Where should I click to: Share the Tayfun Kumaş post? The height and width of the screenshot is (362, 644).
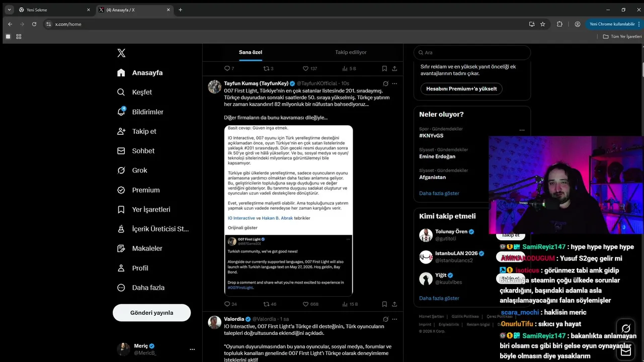click(x=394, y=304)
